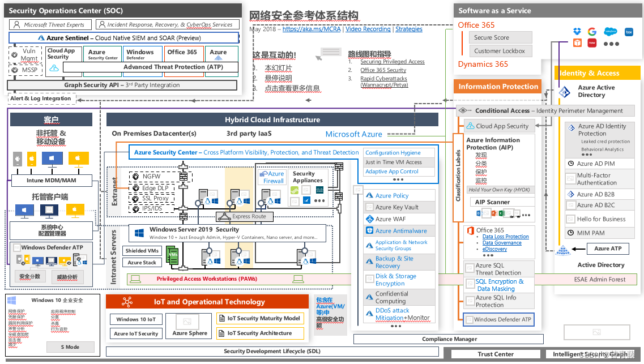Click the Windows 10 logo in 企业安全 box
The image size is (644, 364).
tap(11, 301)
